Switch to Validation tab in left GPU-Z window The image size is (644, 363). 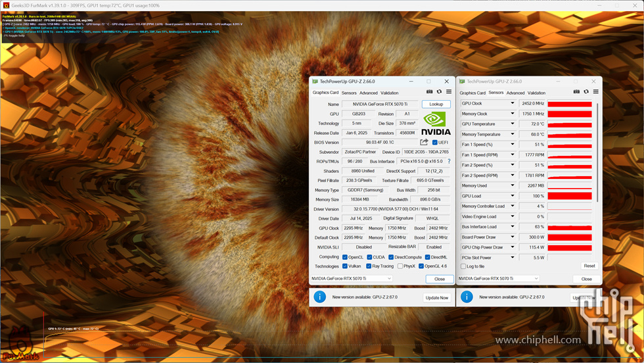[x=389, y=93]
